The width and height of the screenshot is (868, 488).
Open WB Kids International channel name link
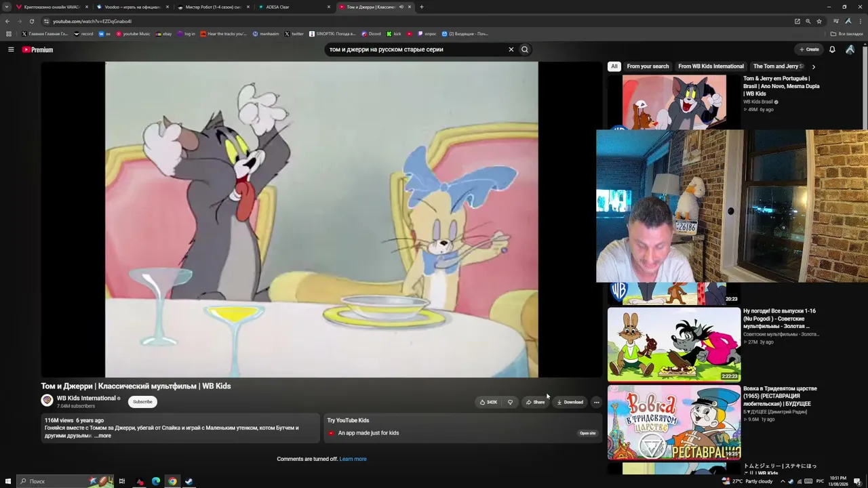coord(86,399)
